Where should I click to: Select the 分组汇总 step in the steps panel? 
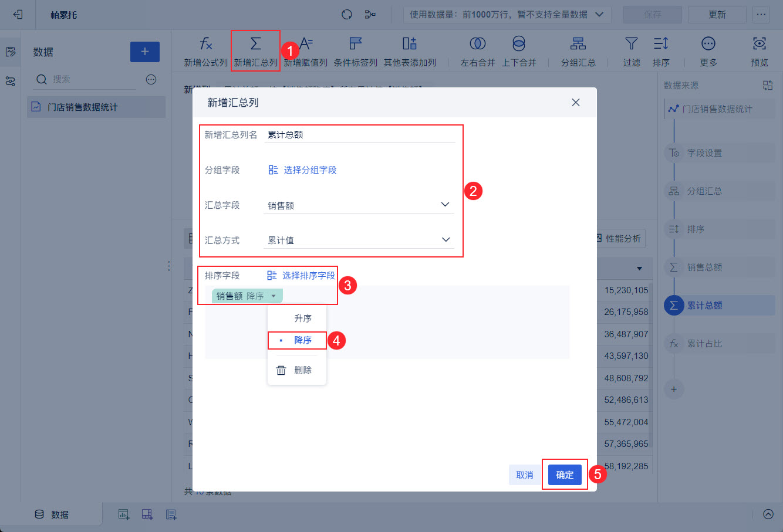pyautogui.click(x=721, y=191)
